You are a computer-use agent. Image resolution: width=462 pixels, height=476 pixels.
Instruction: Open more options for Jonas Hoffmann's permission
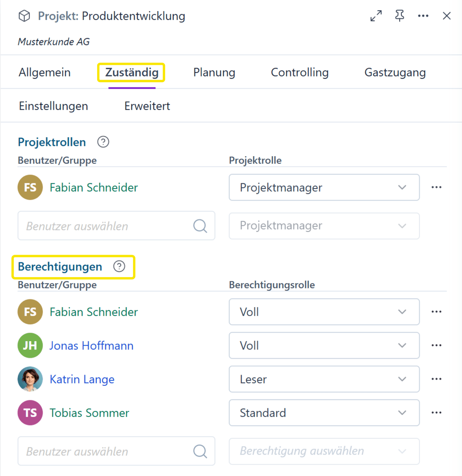tap(436, 345)
